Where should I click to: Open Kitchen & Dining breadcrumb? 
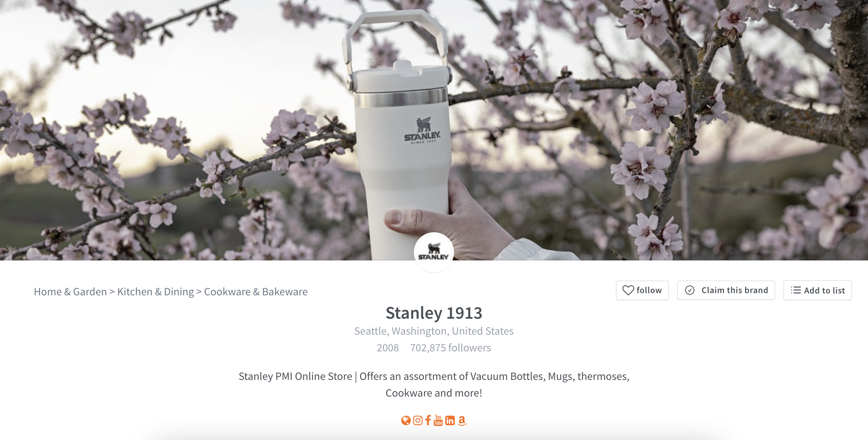(156, 292)
